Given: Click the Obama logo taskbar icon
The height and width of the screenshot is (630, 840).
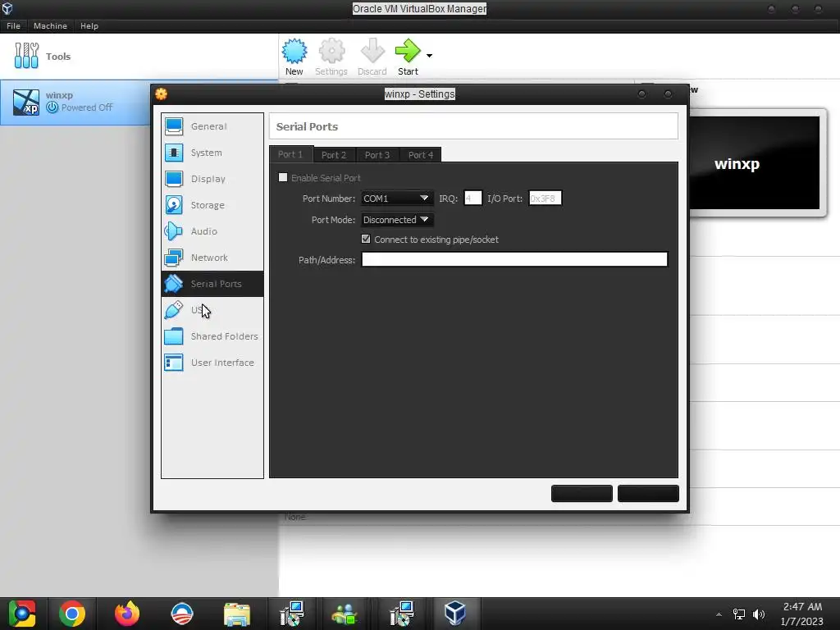Looking at the screenshot, I should click(x=182, y=614).
